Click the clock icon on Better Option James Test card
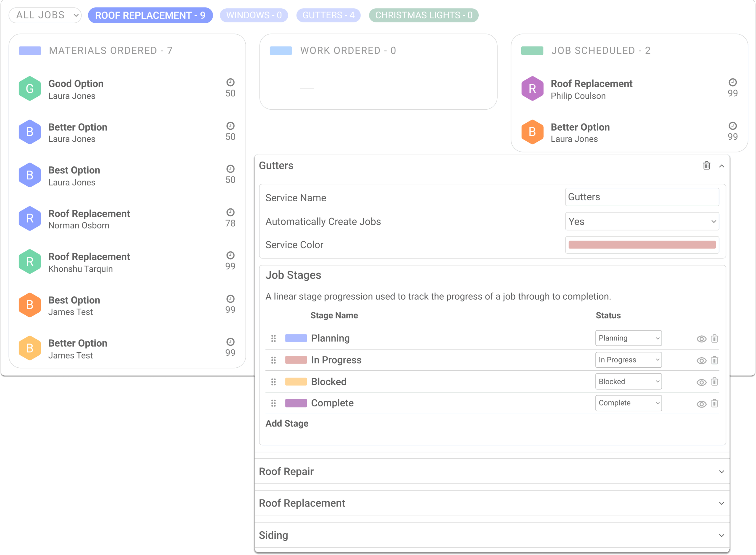 tap(230, 342)
